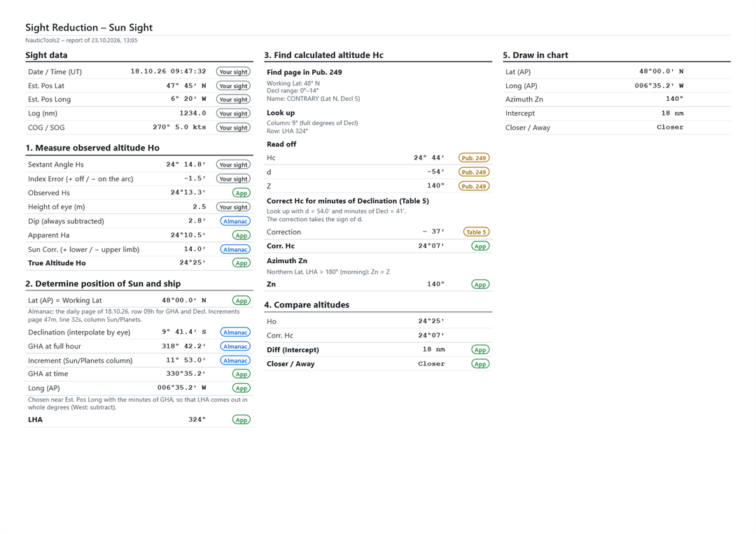Click "Your sight" badge beside Est. Pos Lat
The height and width of the screenshot is (534, 756).
[x=233, y=86]
